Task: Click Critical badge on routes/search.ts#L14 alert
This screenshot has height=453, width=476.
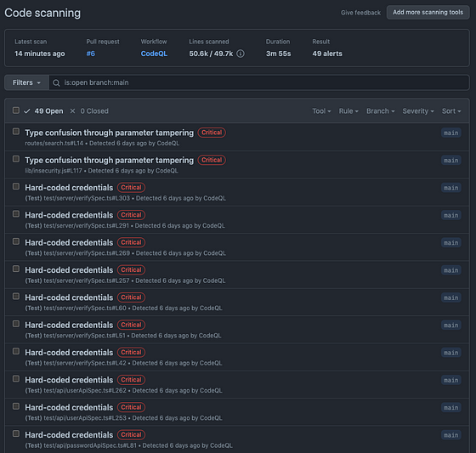Action: pos(212,133)
